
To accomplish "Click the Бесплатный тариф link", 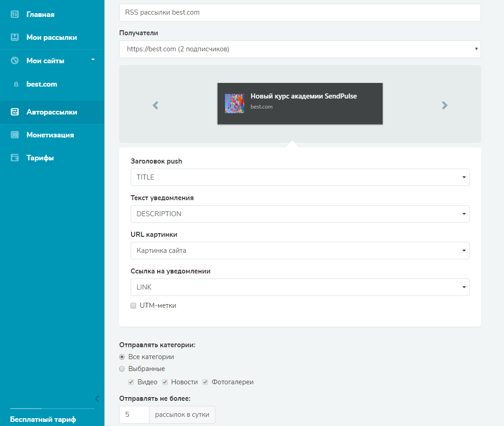I will [43, 419].
